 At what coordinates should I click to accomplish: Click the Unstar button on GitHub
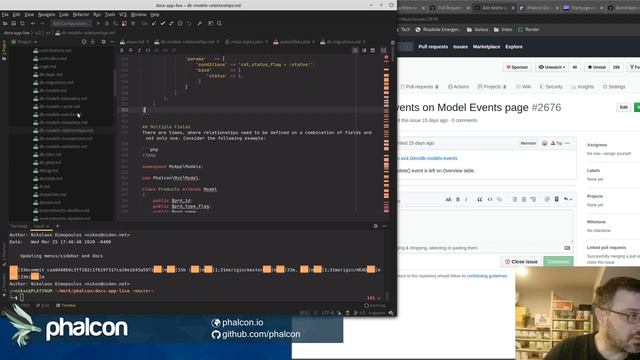click(x=597, y=67)
